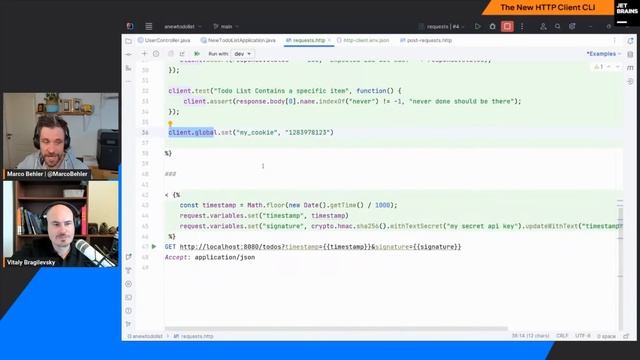Click the yellow lightbulb intention icon
Image resolution: width=640 pixels, height=360 pixels.
[x=170, y=123]
